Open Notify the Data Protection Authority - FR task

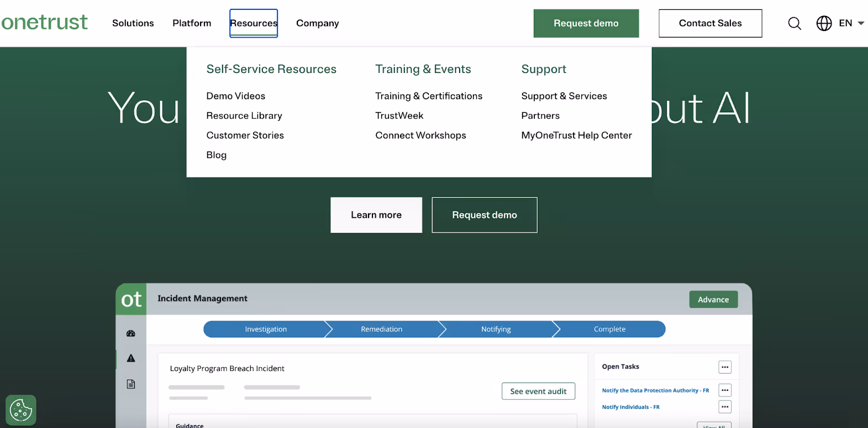[x=655, y=390]
